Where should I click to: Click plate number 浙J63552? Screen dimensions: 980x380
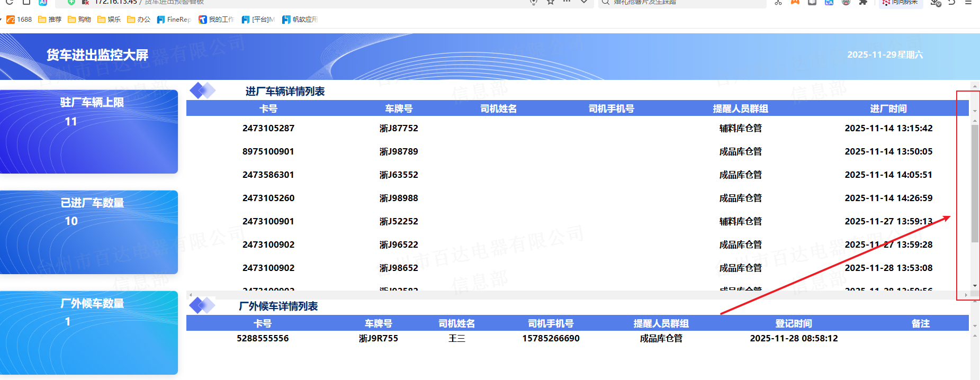coord(399,175)
